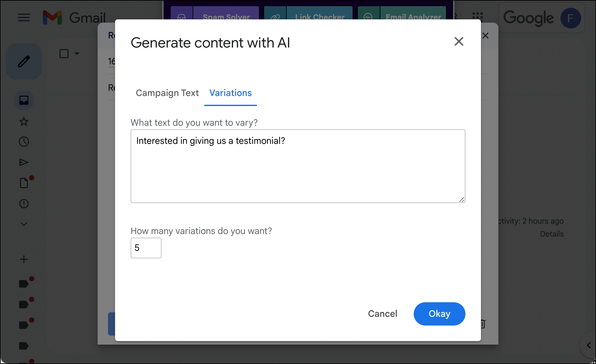Open the Sent arrow icon

(24, 162)
